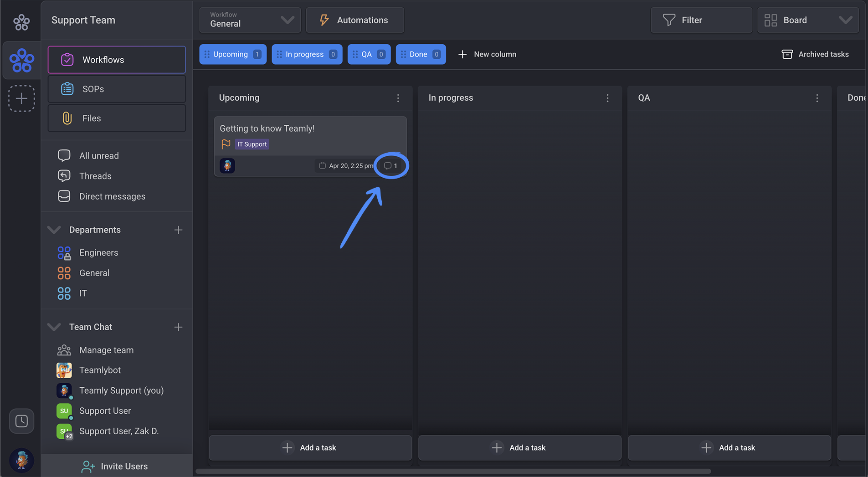Open Automations
868x477 pixels.
(355, 20)
